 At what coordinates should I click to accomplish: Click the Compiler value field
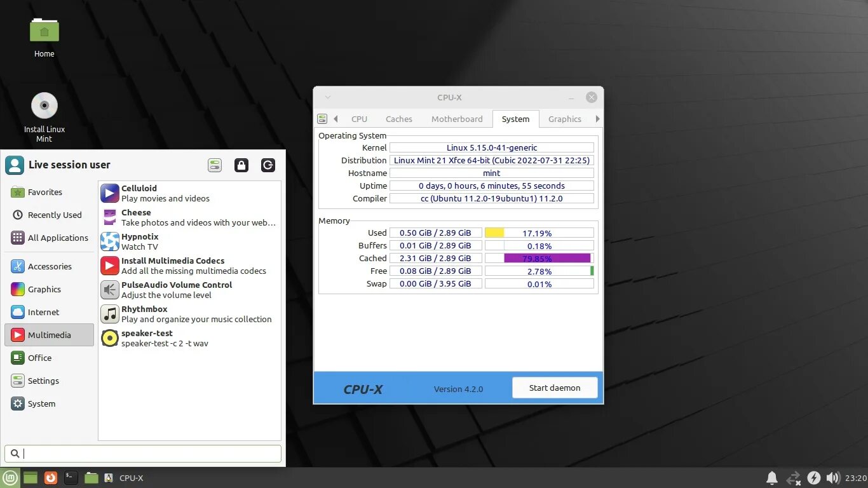(x=492, y=198)
